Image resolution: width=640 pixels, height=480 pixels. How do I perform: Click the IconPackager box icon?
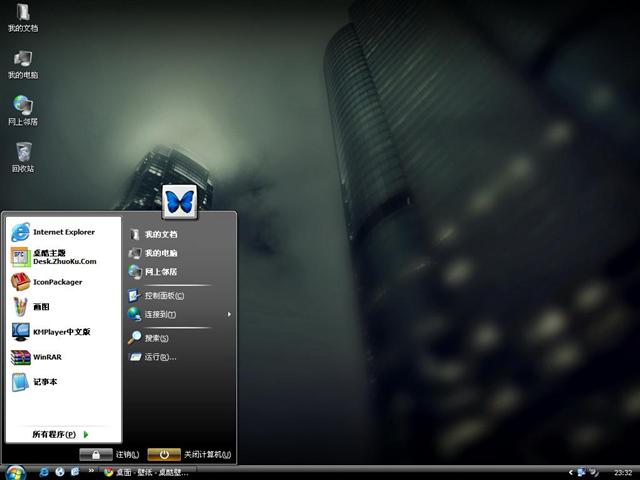pyautogui.click(x=20, y=282)
